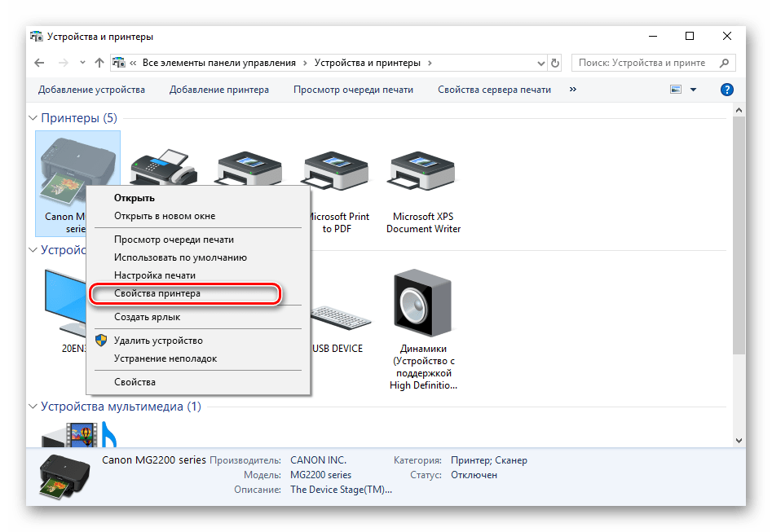Select the Microsoft Print to PDF printer icon
This screenshot has height=532, width=772.
[337, 169]
